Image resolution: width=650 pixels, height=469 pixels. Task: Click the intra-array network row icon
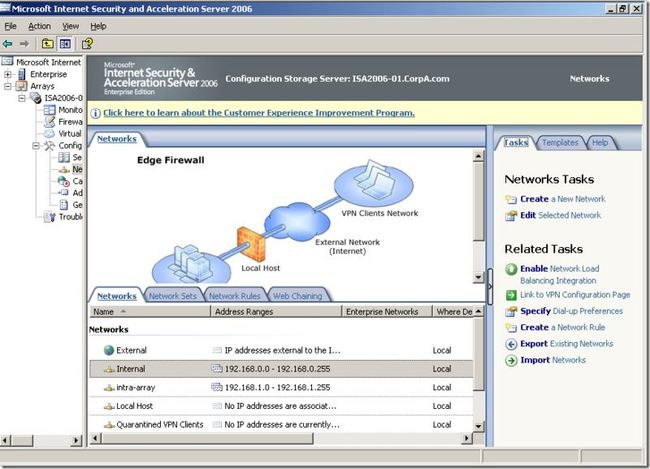click(109, 388)
